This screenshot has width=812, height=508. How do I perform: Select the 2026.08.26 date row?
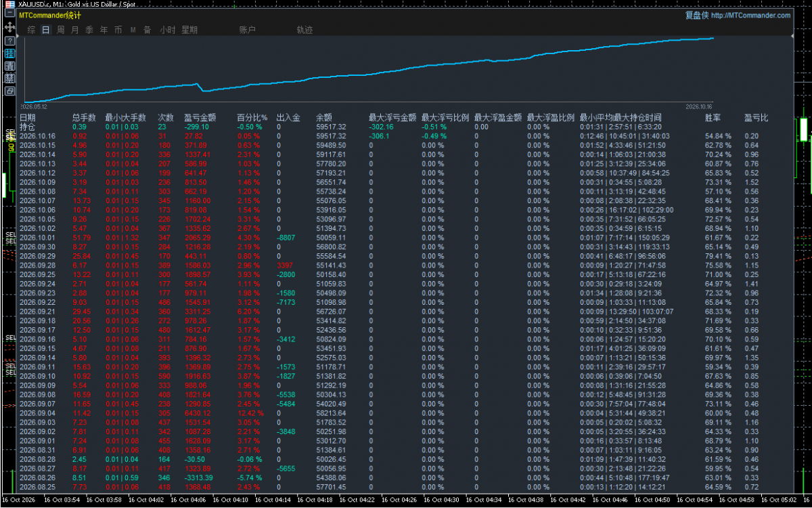(37, 478)
